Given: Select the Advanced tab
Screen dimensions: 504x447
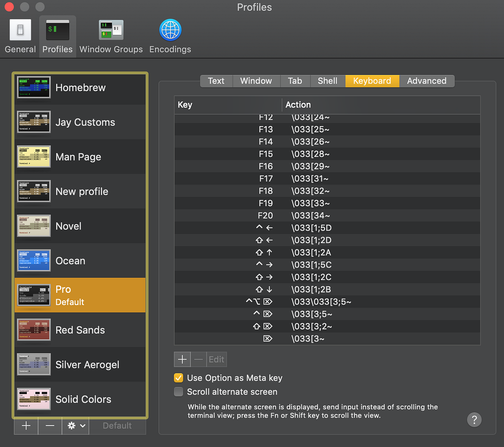Looking at the screenshot, I should click(x=427, y=81).
